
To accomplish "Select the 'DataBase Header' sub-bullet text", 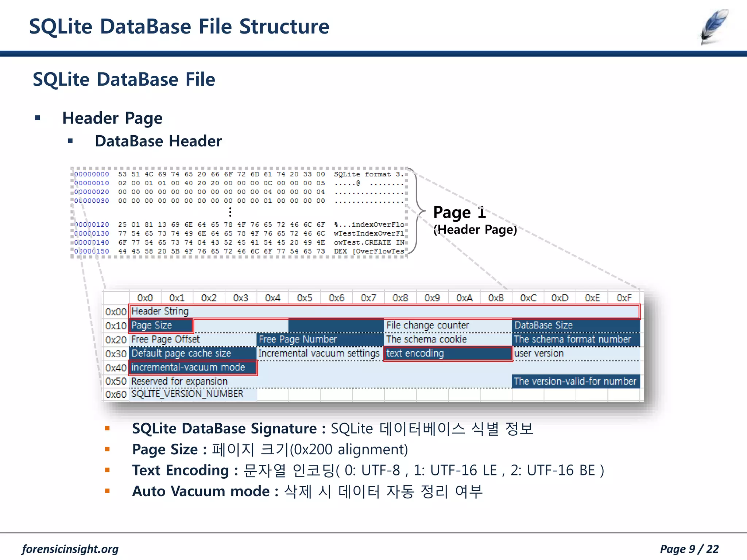I will [158, 141].
